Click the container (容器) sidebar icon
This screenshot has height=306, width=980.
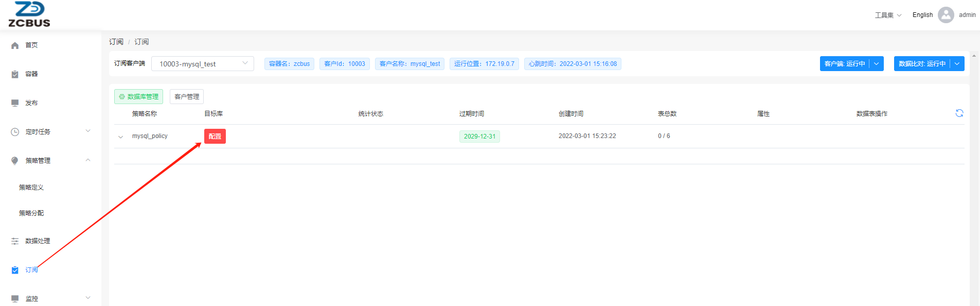(x=15, y=74)
